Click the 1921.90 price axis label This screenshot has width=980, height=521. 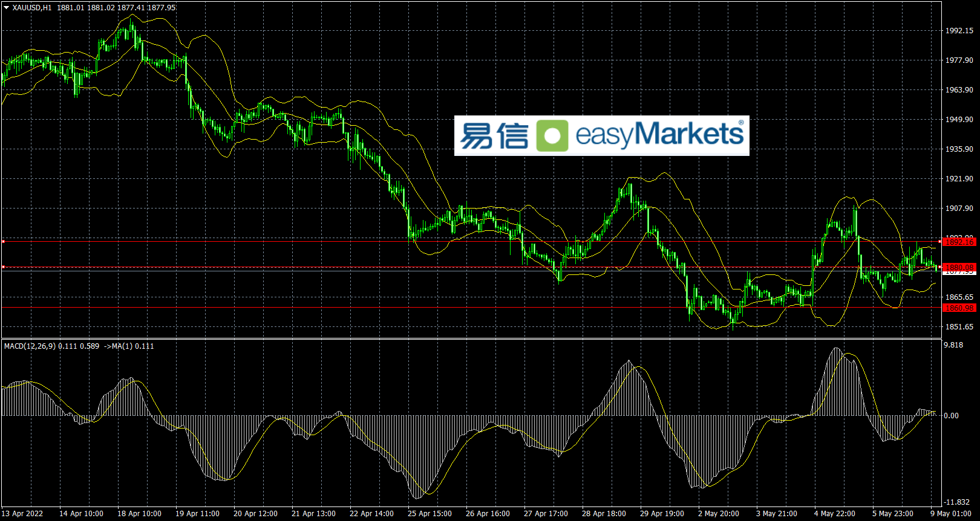pos(959,179)
